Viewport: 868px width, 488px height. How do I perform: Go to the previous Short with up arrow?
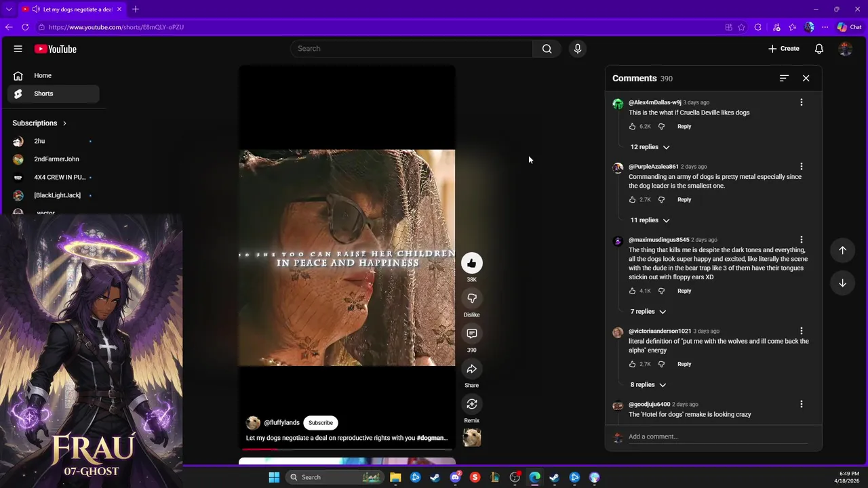(842, 250)
